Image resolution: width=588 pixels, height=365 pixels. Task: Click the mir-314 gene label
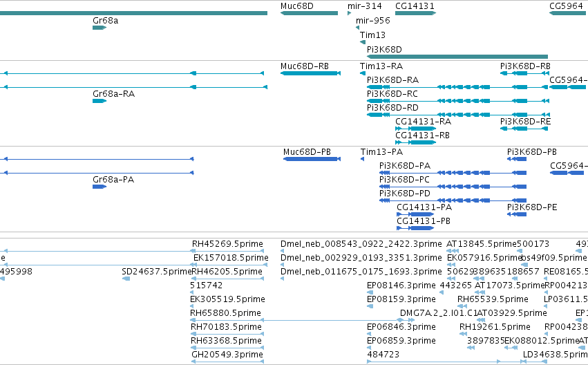pyautogui.click(x=365, y=6)
